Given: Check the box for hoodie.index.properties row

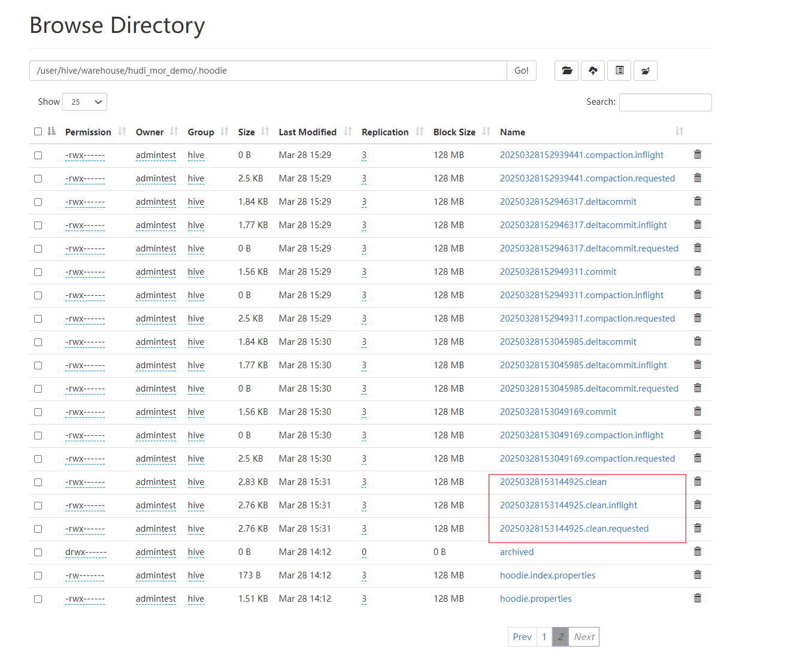Looking at the screenshot, I should click(38, 575).
